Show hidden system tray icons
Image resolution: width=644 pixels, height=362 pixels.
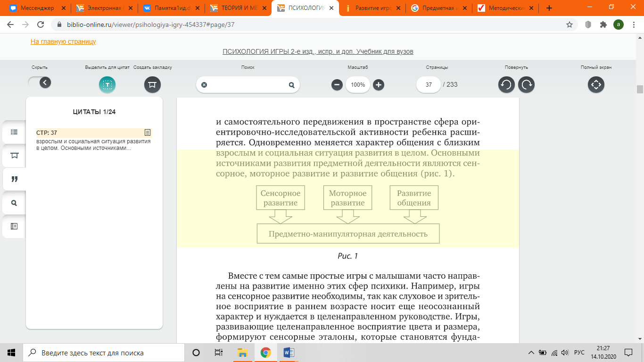531,353
